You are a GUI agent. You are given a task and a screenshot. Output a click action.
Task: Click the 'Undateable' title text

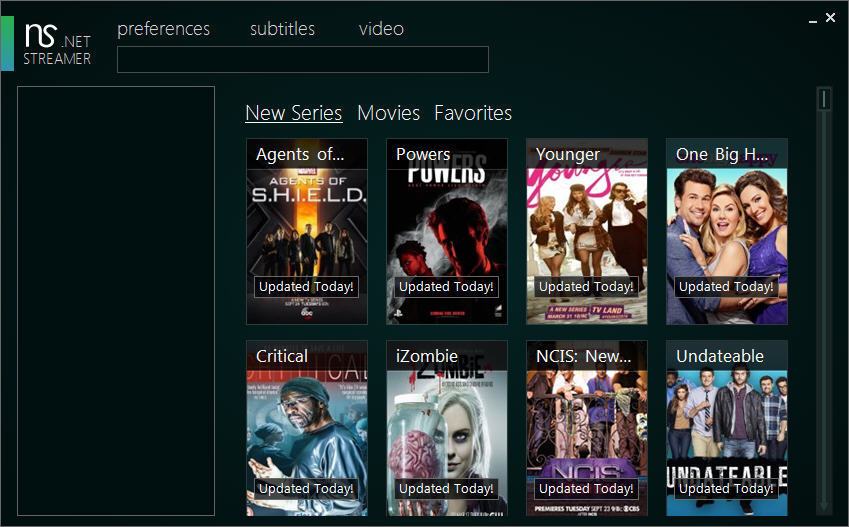coord(720,356)
